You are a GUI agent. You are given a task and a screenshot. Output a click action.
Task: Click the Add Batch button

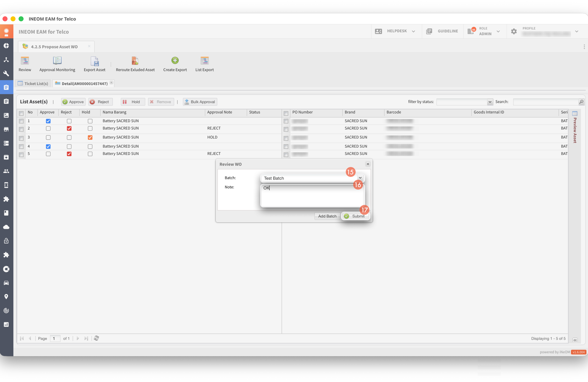tap(327, 216)
